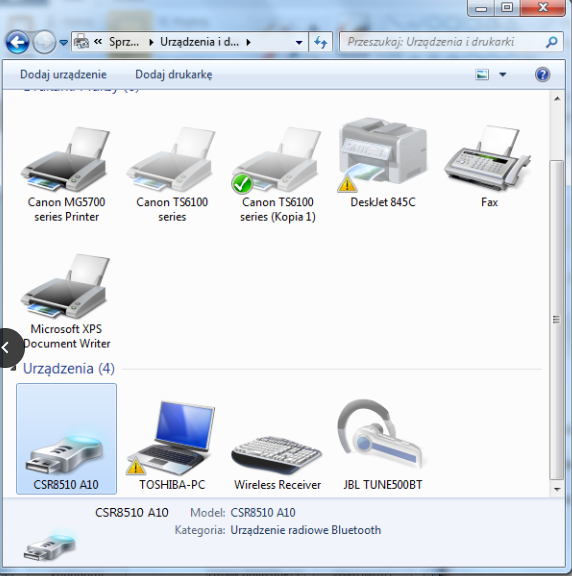Click the Model value CSR8510 A10 in details pane
572x576 pixels.
click(x=263, y=512)
